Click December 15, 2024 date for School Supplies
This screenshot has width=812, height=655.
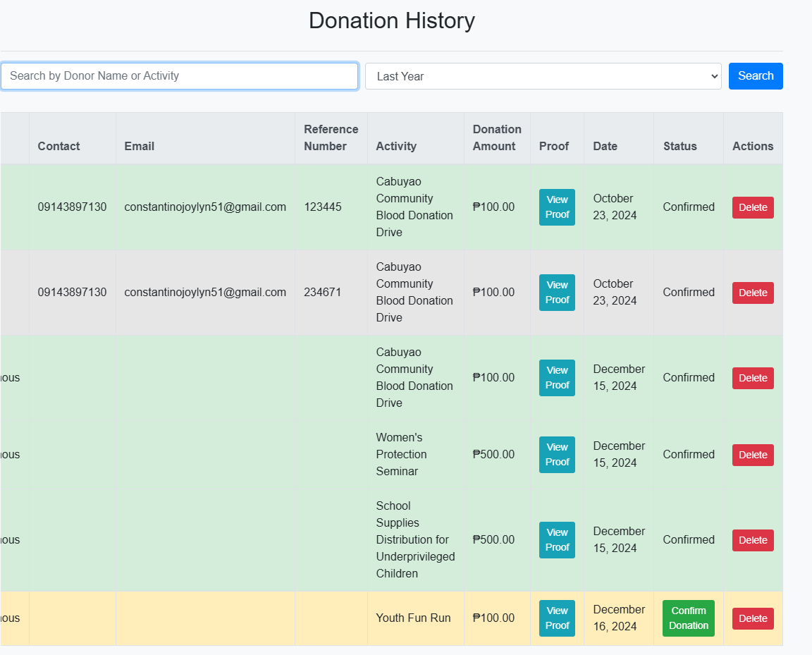619,540
